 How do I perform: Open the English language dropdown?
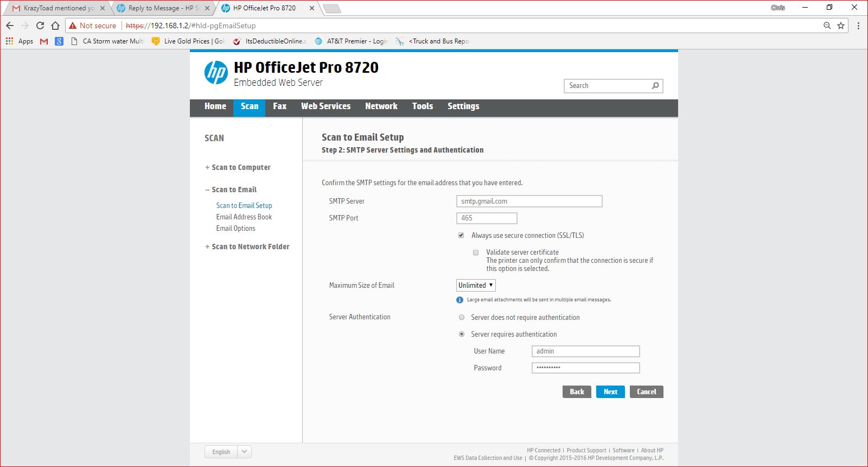coord(244,452)
